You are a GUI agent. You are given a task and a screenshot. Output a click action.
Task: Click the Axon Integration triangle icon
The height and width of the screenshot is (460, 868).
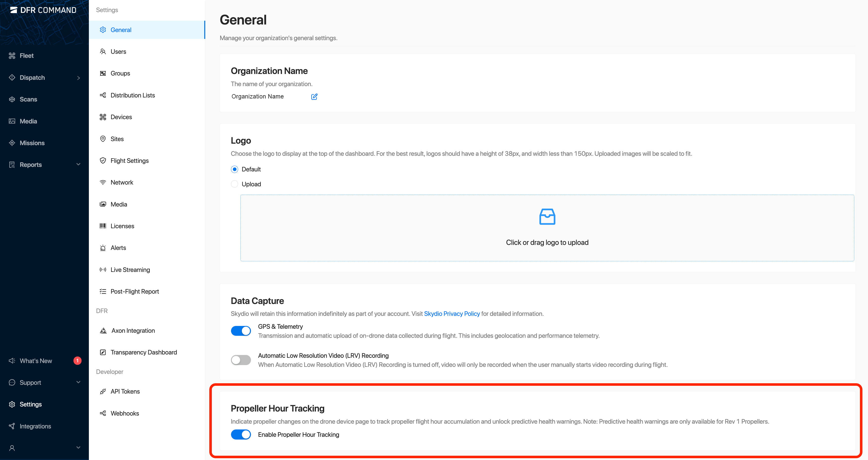(x=103, y=330)
